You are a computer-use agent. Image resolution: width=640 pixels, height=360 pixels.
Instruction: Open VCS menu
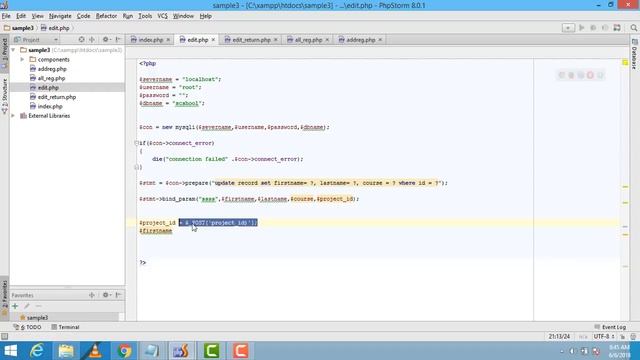coord(162,16)
